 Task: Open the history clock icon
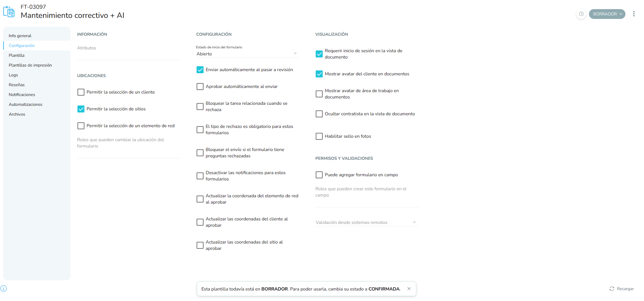point(581,14)
